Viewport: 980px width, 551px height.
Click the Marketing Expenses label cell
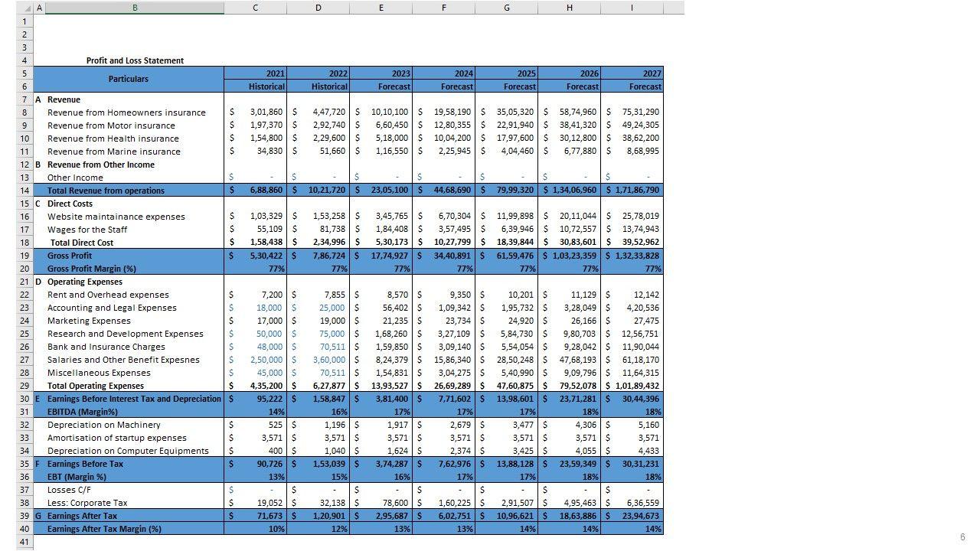point(89,321)
